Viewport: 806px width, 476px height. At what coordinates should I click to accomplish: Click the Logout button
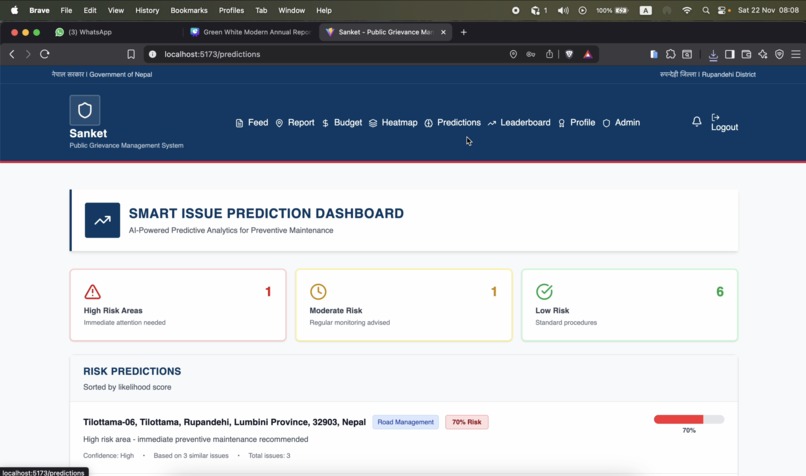[x=724, y=122]
